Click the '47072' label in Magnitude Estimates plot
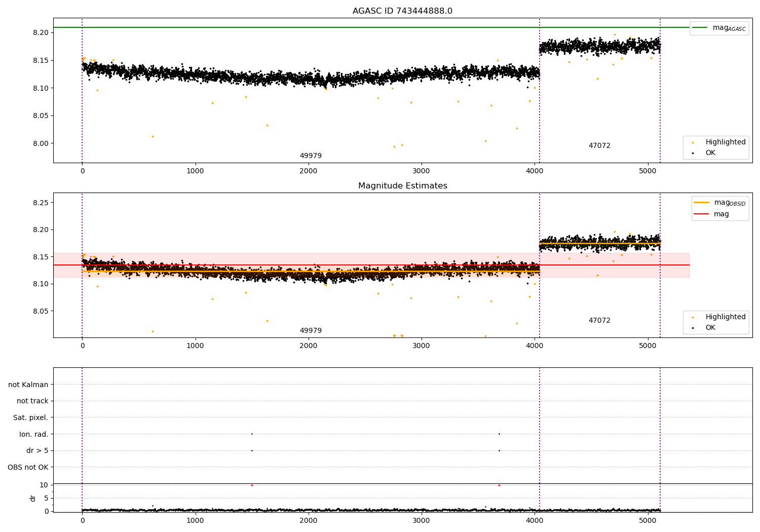 tap(599, 321)
